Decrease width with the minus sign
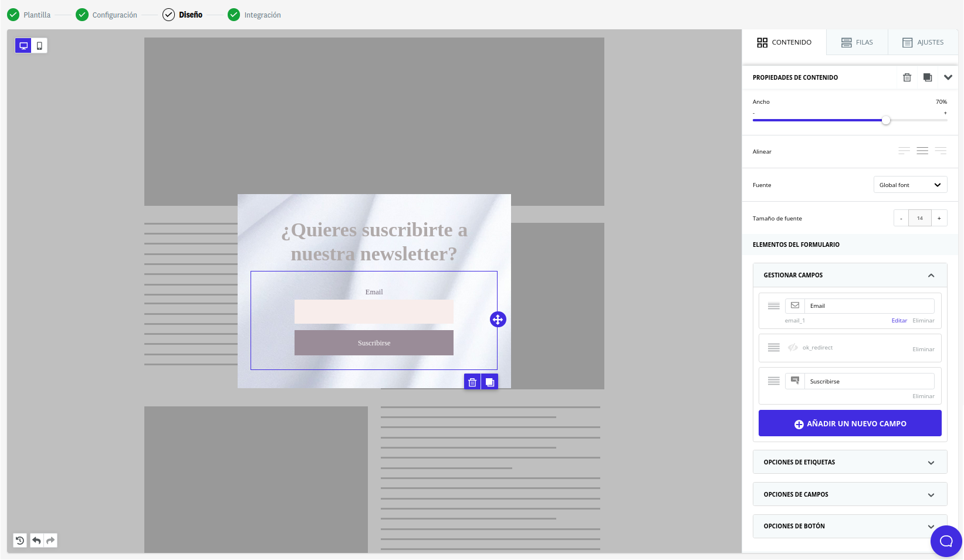Viewport: 964px width, 560px height. coord(754,113)
